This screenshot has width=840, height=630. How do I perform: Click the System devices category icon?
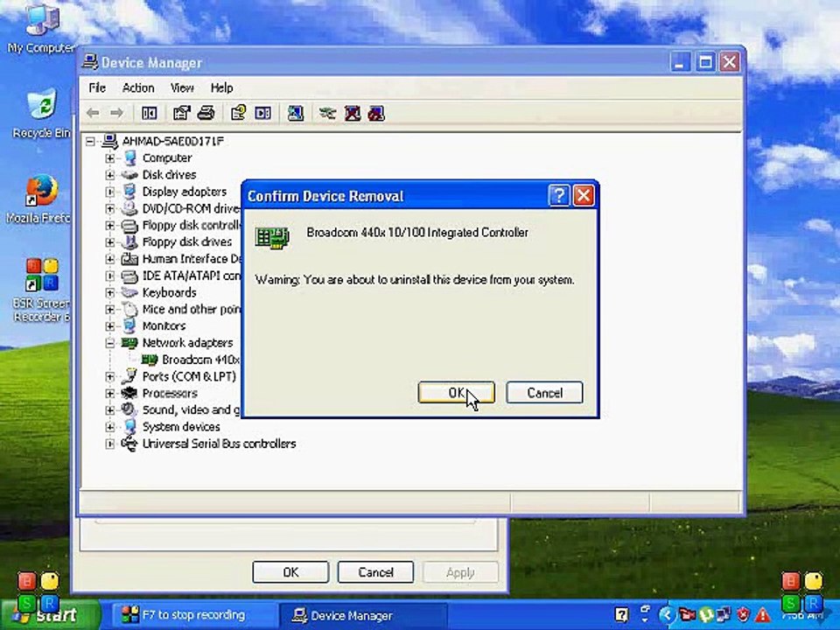tap(129, 427)
